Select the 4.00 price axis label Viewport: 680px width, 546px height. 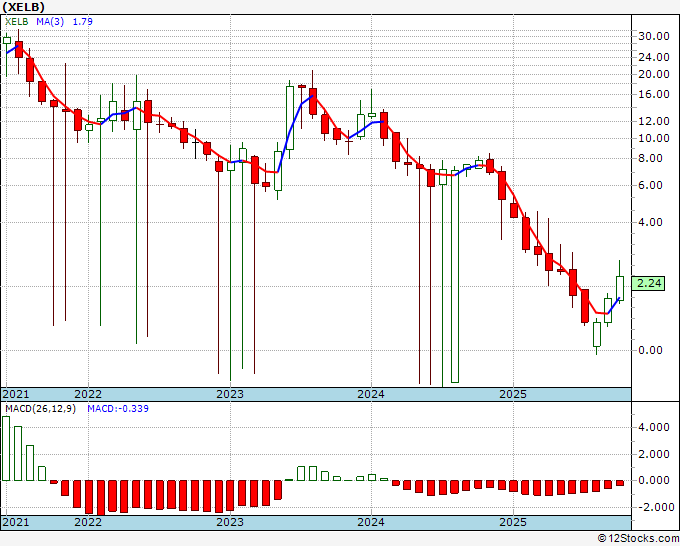tap(651, 222)
